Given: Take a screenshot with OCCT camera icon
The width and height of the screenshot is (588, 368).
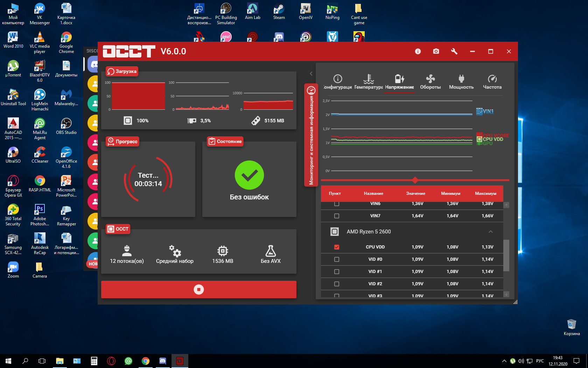Looking at the screenshot, I should click(436, 51).
